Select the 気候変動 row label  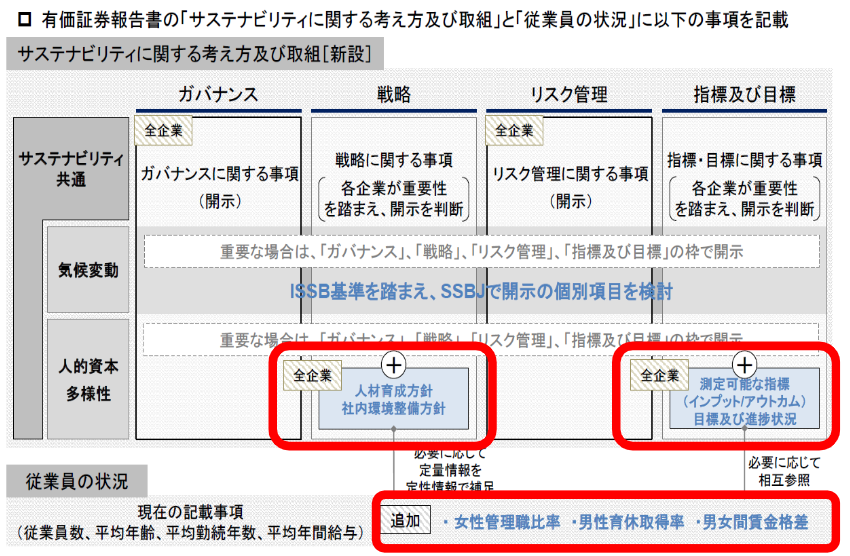pos(87,270)
